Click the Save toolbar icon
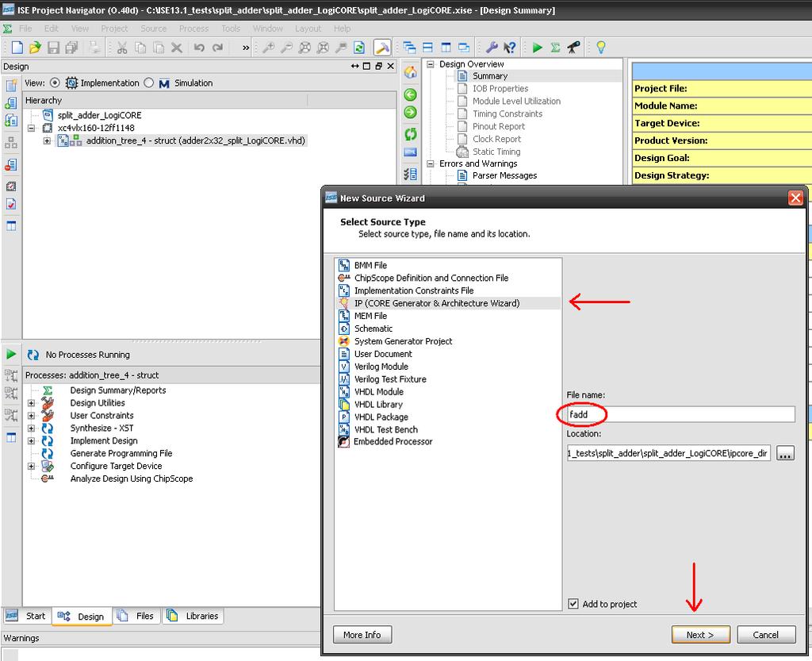Viewport: 812px width, 661px height. pos(53,48)
